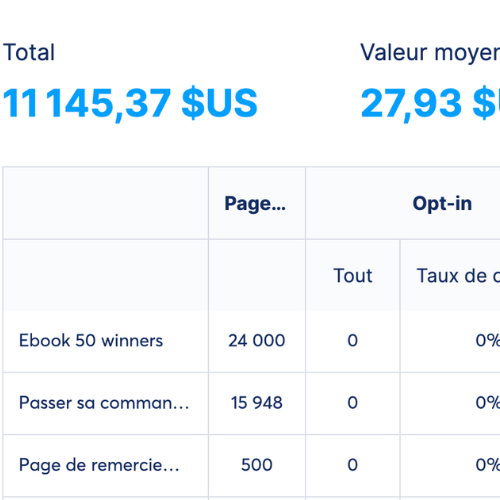
Task: Click the 0% rate for Passer sa comman...
Action: [x=488, y=403]
